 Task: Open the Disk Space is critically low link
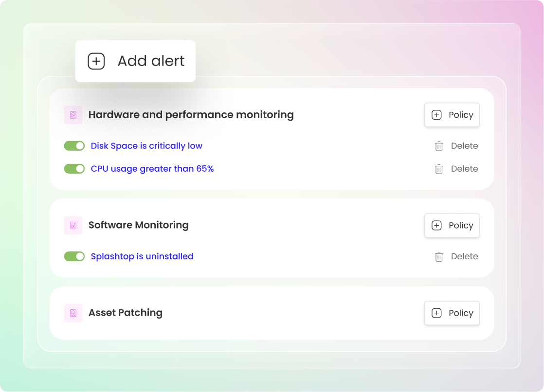(146, 146)
